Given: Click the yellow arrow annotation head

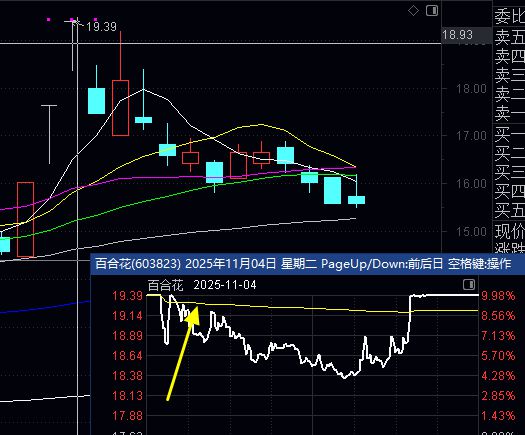Looking at the screenshot, I should 194,316.
